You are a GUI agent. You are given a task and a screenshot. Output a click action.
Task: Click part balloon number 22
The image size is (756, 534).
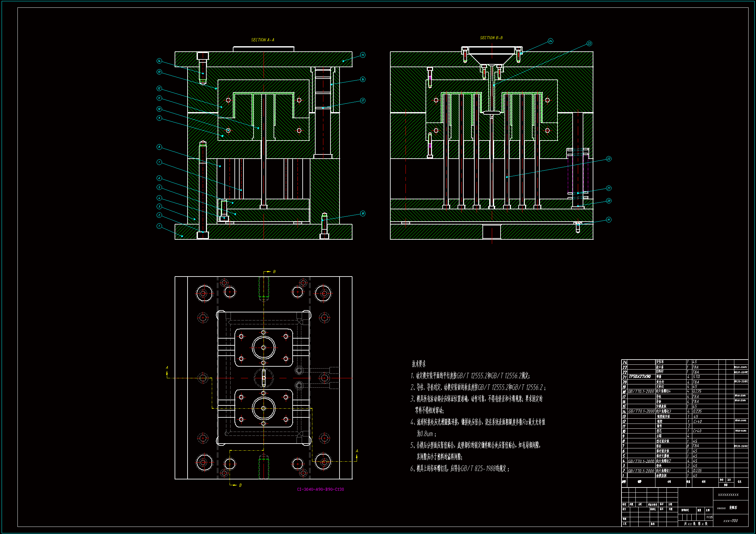point(609,159)
